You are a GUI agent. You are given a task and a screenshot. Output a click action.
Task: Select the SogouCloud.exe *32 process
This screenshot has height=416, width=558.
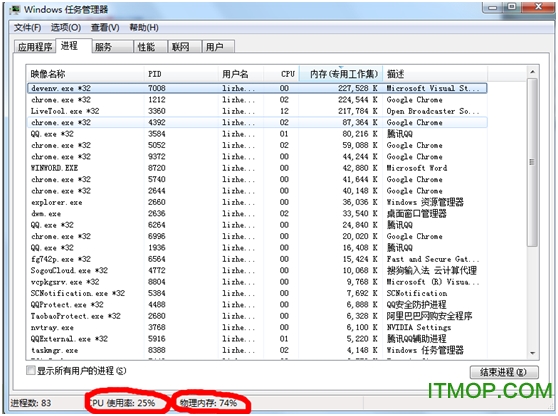[x=257, y=270]
